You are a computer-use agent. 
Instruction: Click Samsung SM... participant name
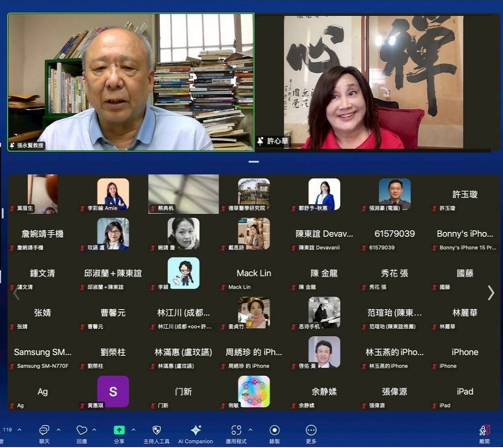(42, 352)
